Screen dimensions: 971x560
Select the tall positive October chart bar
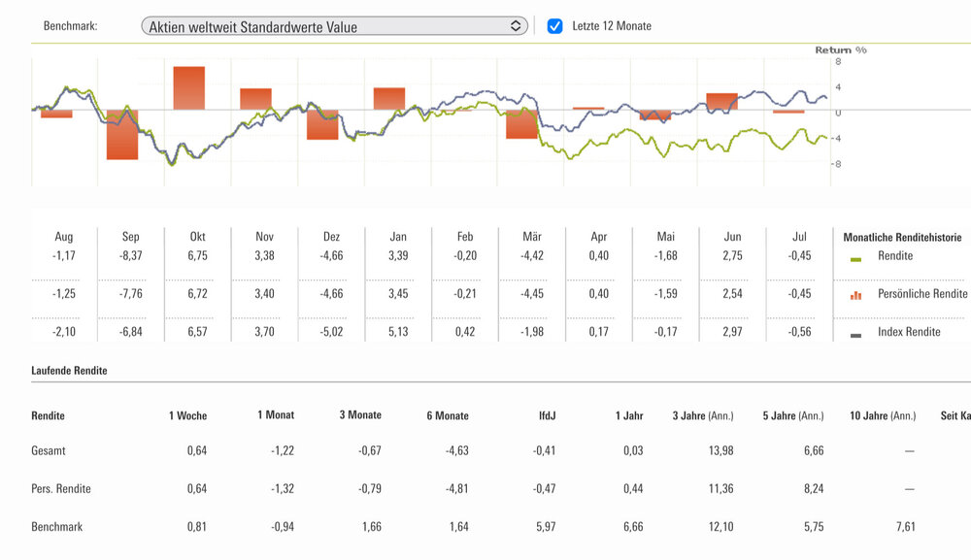189,87
